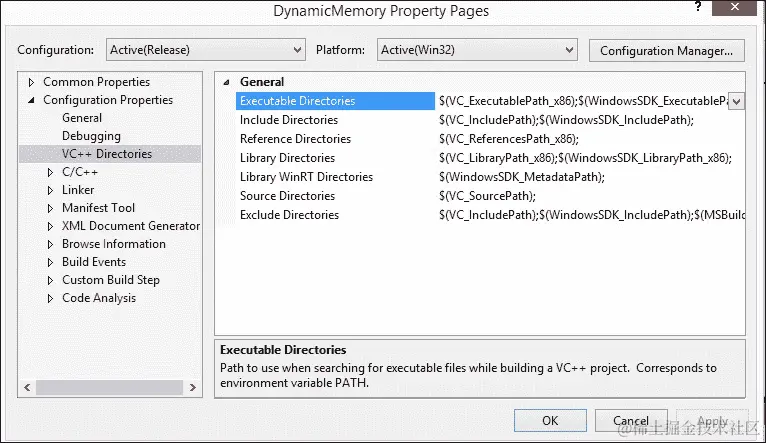Select the Linker tree item
Viewport: 766px width, 443px height.
pyautogui.click(x=78, y=190)
